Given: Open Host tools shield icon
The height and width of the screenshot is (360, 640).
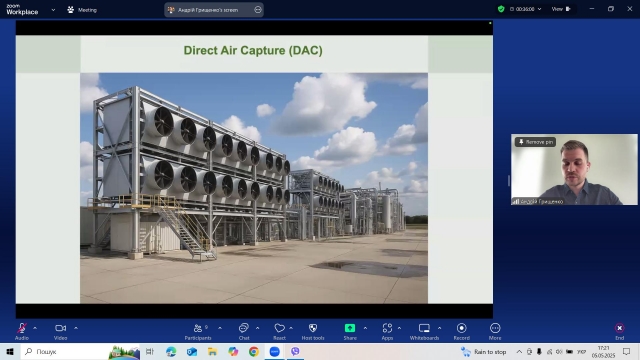Looking at the screenshot, I should pyautogui.click(x=313, y=331).
